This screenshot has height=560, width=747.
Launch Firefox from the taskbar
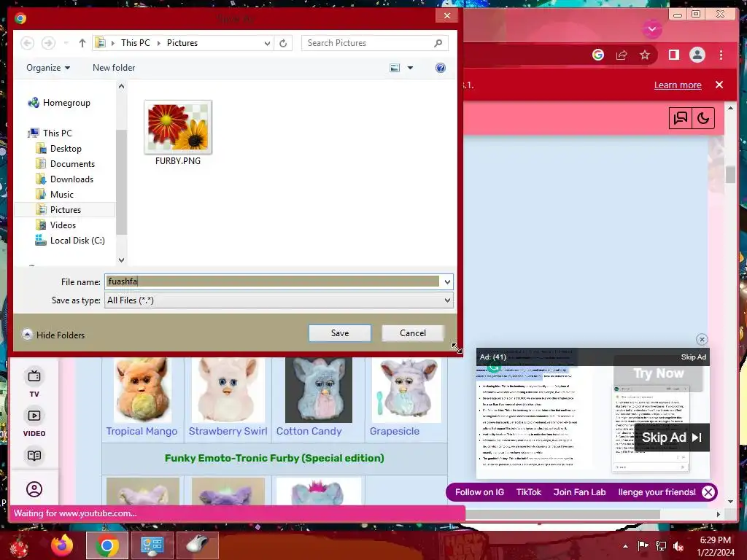[x=62, y=545]
